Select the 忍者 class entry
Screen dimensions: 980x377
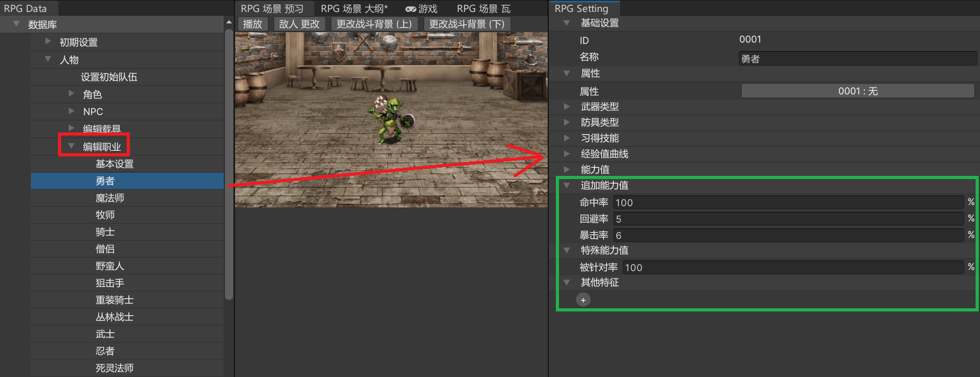pos(105,351)
